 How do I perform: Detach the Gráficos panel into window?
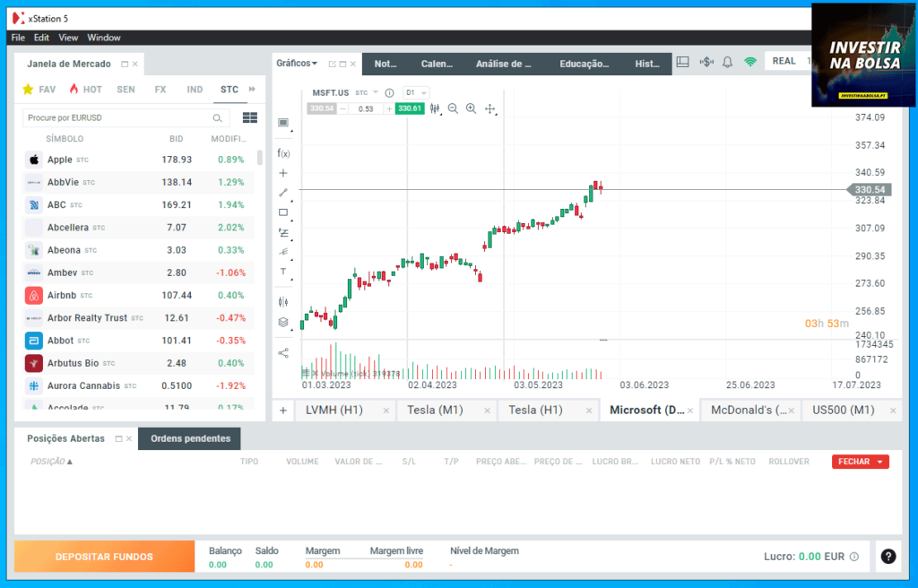pos(333,64)
